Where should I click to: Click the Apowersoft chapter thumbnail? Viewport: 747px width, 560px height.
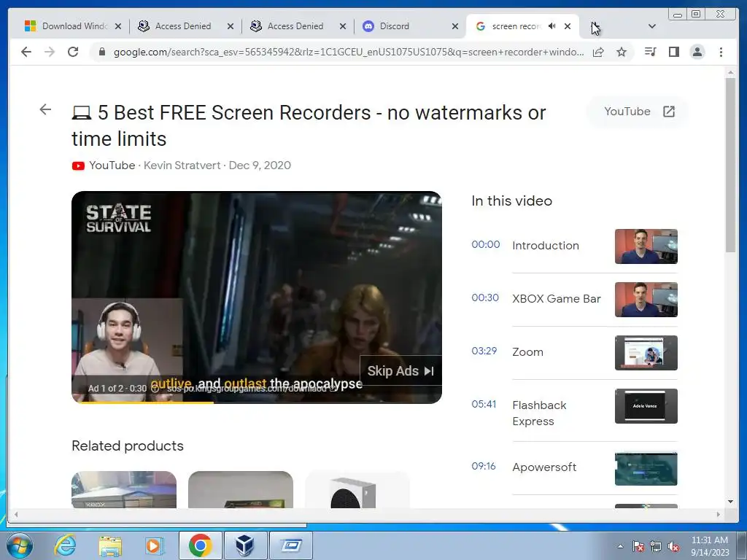[x=646, y=469]
